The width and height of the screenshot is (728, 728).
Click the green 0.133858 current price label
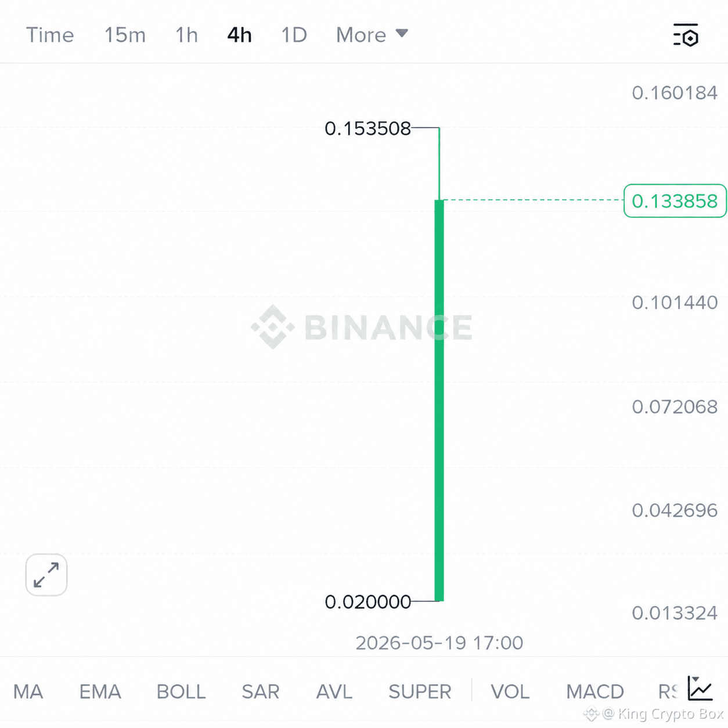click(675, 201)
